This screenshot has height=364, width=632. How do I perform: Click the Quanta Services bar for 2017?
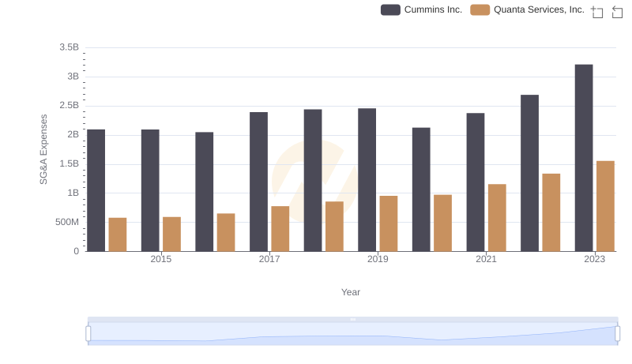pyautogui.click(x=280, y=229)
